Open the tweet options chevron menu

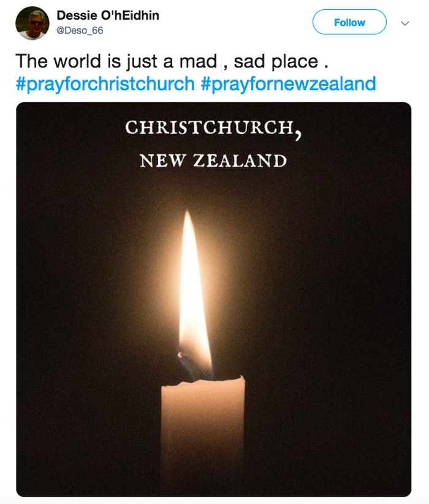click(x=404, y=23)
